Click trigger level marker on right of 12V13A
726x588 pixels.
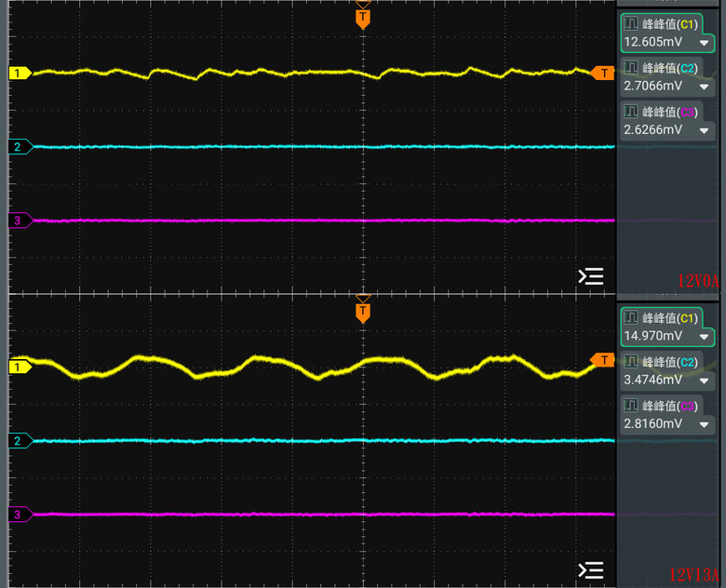click(603, 360)
